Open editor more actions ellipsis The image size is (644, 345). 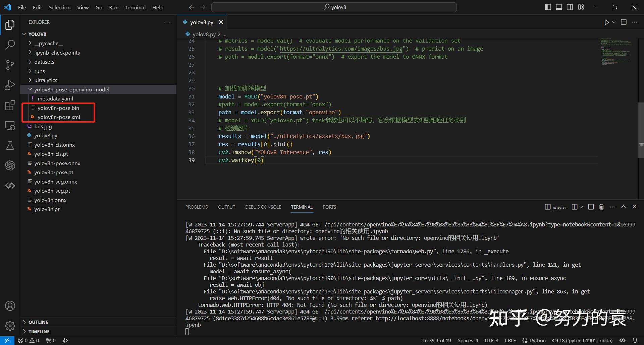[x=634, y=22]
